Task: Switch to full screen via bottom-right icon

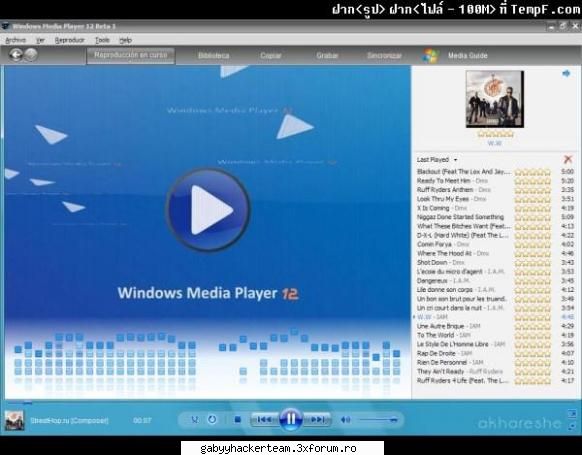Action: click(x=572, y=413)
